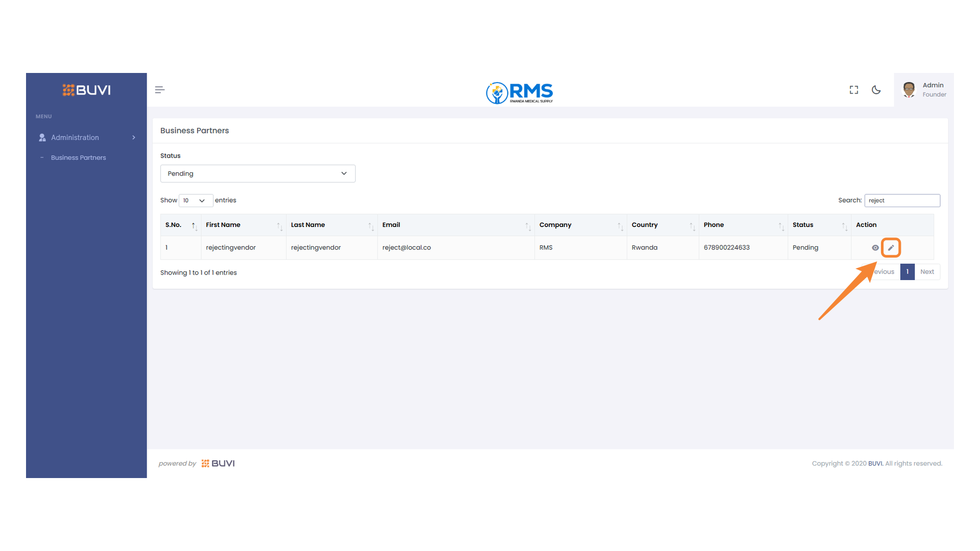Sort the table by the Email column
The height and width of the screenshot is (551, 980).
[391, 224]
